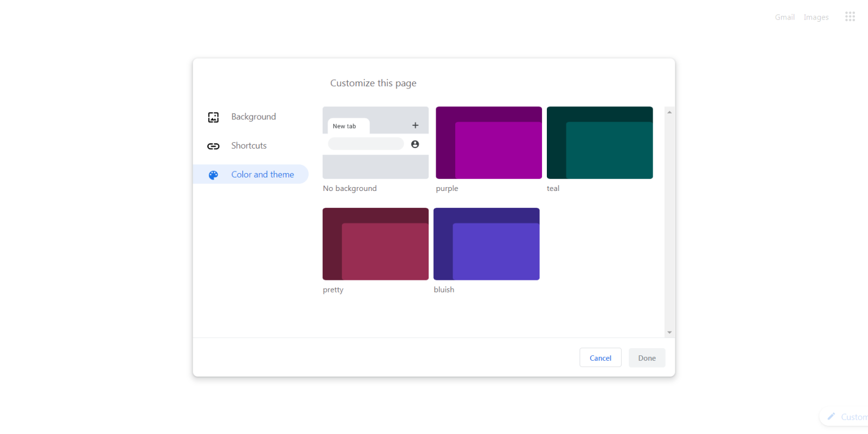Click the Shortcuts link icon
Image resolution: width=868 pixels, height=434 pixels.
(213, 146)
